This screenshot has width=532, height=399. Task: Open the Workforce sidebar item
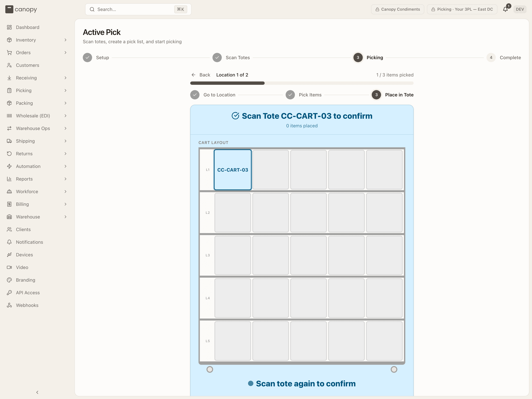pos(37,192)
